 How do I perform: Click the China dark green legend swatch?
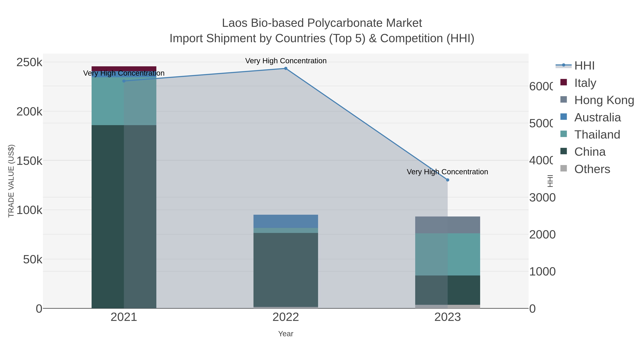pyautogui.click(x=564, y=151)
